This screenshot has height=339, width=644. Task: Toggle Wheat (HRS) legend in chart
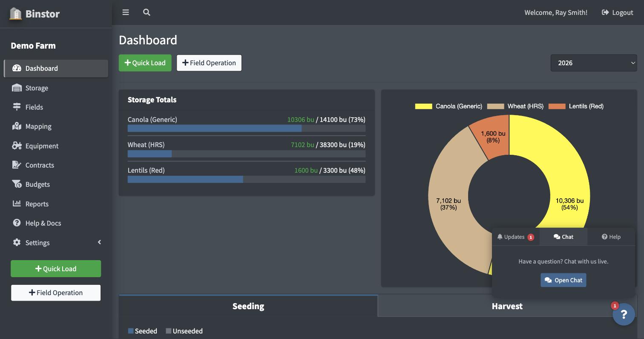515,106
